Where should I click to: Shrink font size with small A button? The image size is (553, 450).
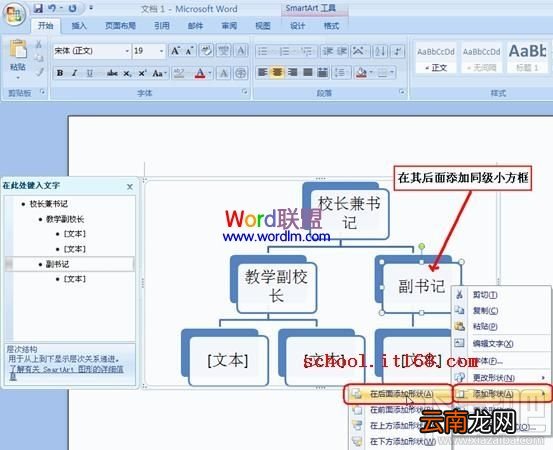(189, 51)
